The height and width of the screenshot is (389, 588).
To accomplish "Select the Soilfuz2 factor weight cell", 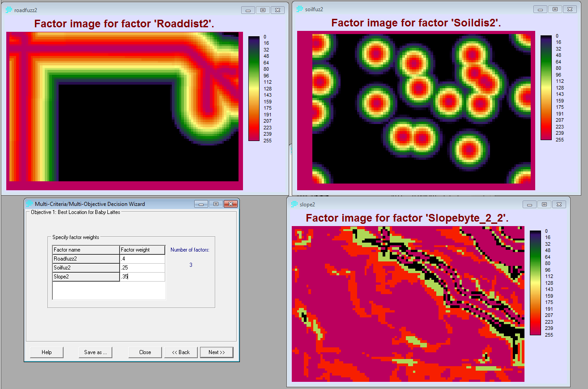I will (142, 268).
